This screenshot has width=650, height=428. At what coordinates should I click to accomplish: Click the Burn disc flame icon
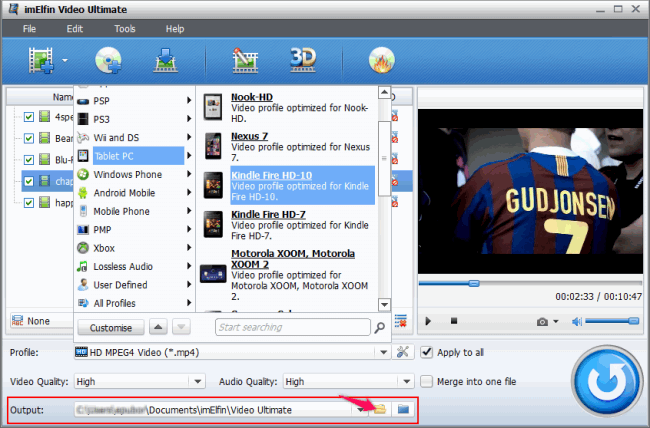pyautogui.click(x=381, y=61)
